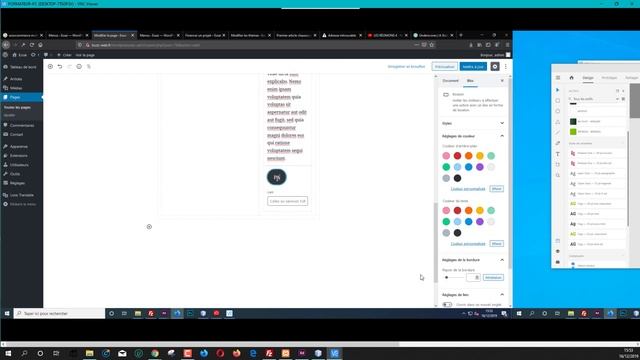Collapse the Réglages de couleur section
The height and width of the screenshot is (360, 640).
pos(473,136)
